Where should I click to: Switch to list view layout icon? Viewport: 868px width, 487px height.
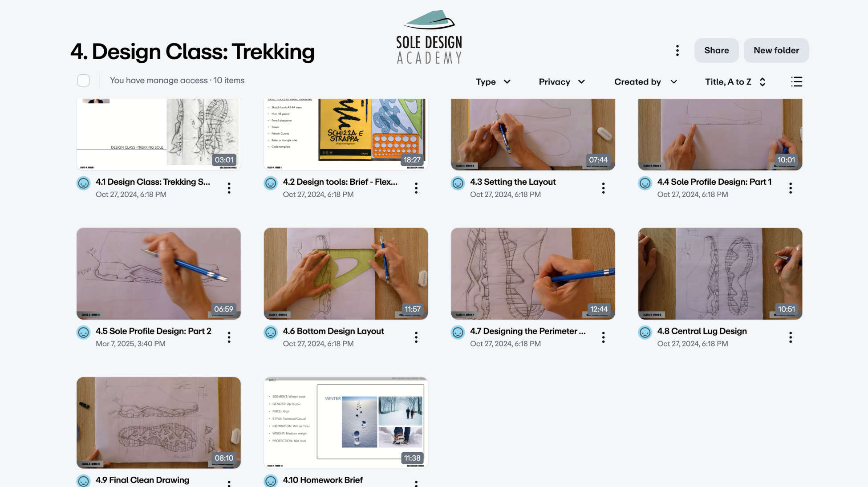(x=796, y=81)
